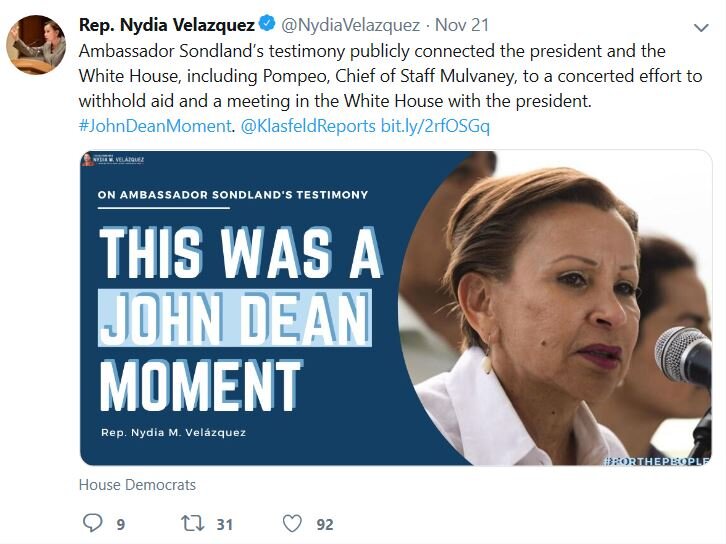Open the tweet options chevron menu
The height and width of the screenshot is (544, 726).
tap(700, 26)
